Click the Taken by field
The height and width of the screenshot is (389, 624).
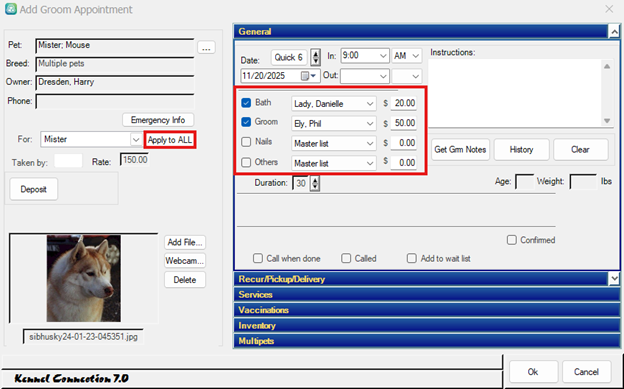tap(68, 161)
